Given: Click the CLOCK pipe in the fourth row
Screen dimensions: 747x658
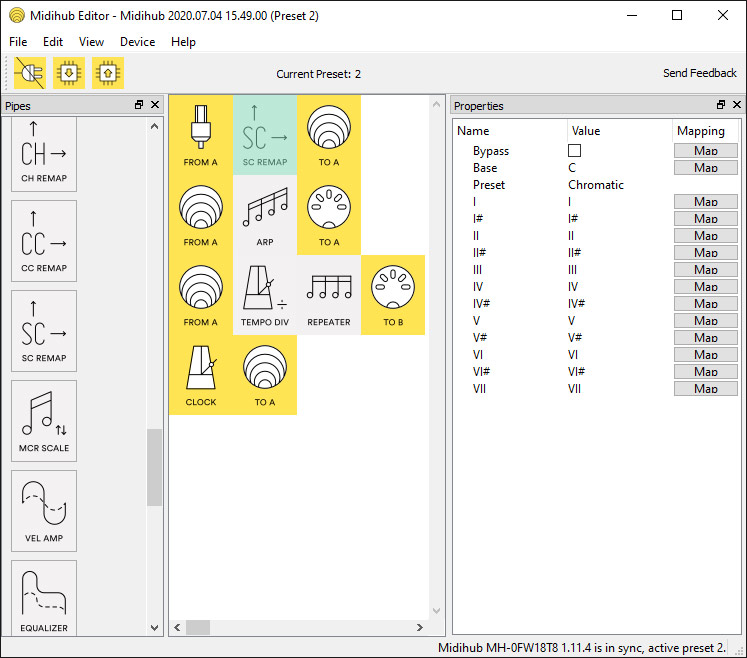Looking at the screenshot, I should (x=201, y=375).
